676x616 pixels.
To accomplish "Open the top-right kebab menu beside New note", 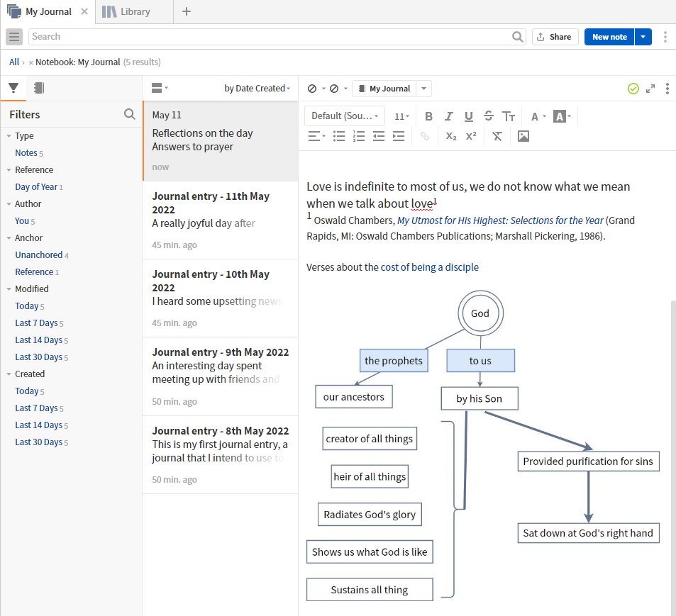I will pos(665,37).
